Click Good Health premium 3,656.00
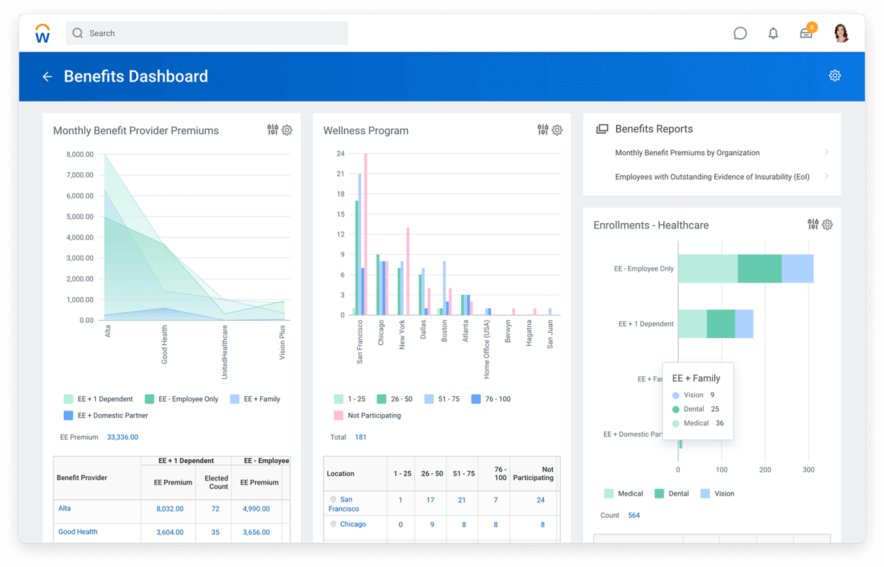Viewport: 884px width, 567px height. click(256, 533)
